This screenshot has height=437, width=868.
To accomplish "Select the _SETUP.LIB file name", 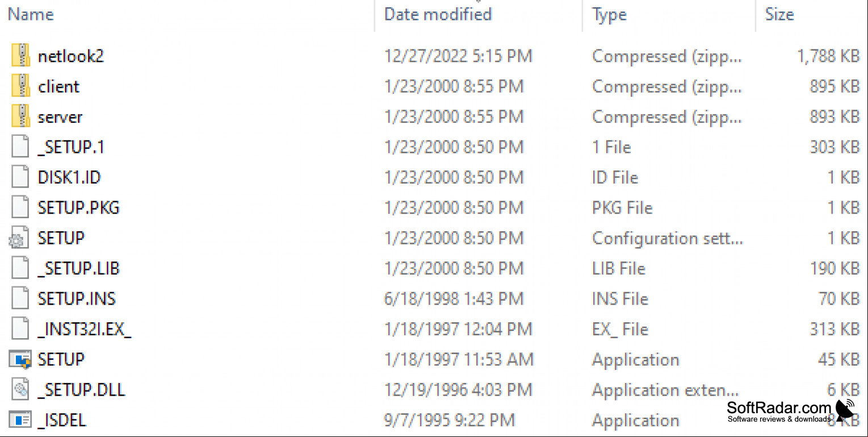I will 78,268.
